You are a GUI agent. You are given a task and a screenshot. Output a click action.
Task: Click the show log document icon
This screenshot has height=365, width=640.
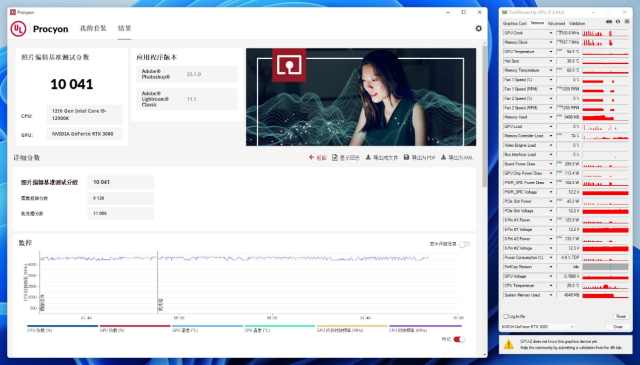tap(335, 157)
